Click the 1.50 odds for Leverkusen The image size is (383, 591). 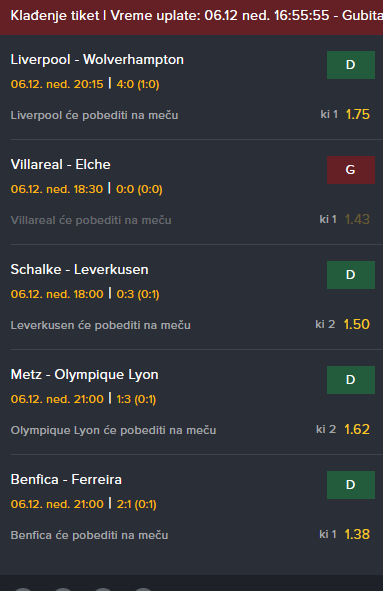click(357, 324)
